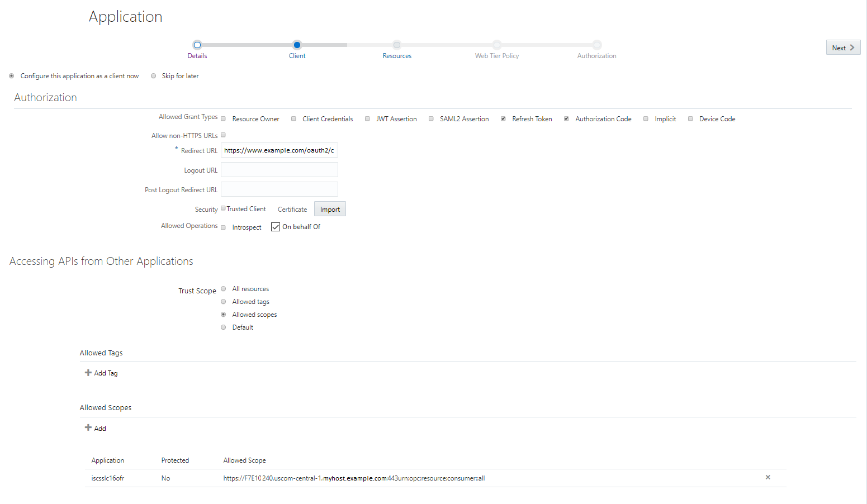This screenshot has height=504, width=867.
Task: Select Configure this application as a client now
Action: click(x=11, y=75)
